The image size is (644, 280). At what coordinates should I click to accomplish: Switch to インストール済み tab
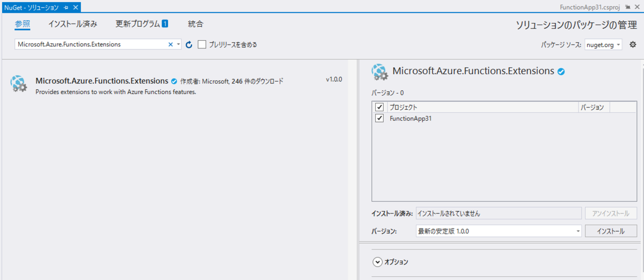click(x=72, y=24)
